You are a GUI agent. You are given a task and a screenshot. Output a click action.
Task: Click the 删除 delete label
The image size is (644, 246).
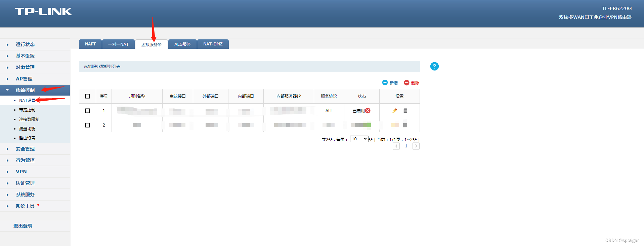[415, 83]
